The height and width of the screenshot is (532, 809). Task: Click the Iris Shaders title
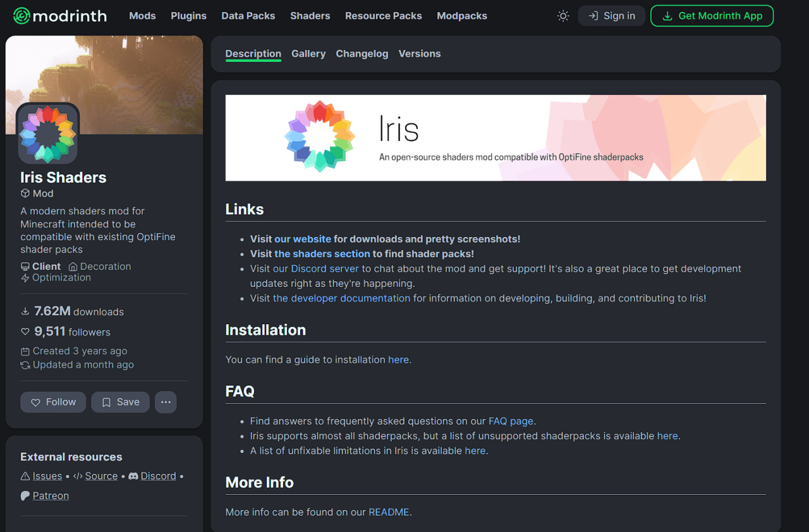63,178
